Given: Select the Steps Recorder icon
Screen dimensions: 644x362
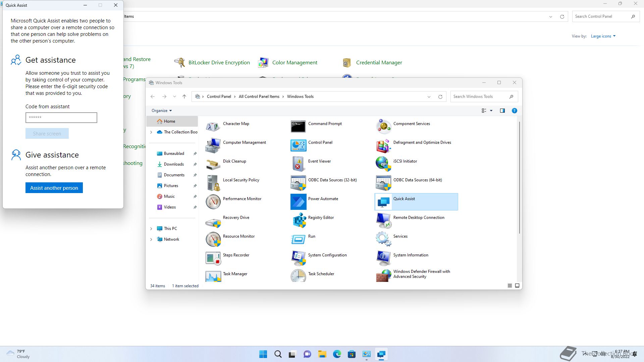Looking at the screenshot, I should [x=213, y=258].
